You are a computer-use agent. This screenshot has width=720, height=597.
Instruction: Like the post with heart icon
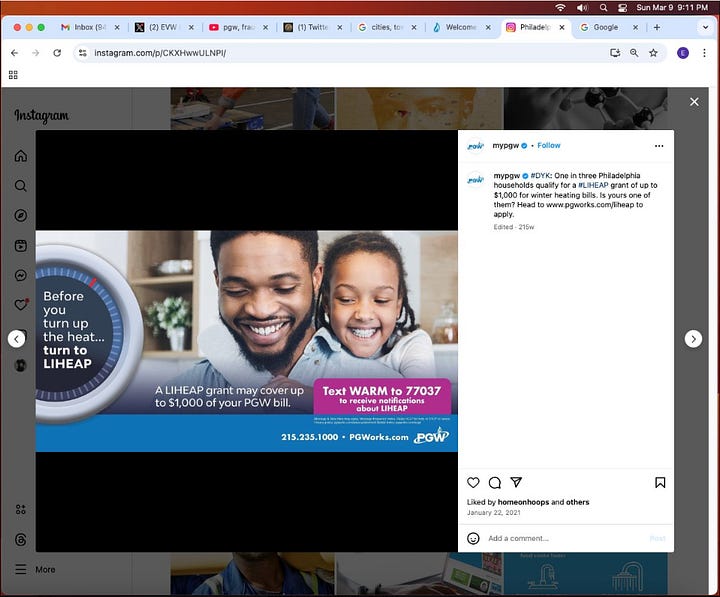tap(473, 483)
